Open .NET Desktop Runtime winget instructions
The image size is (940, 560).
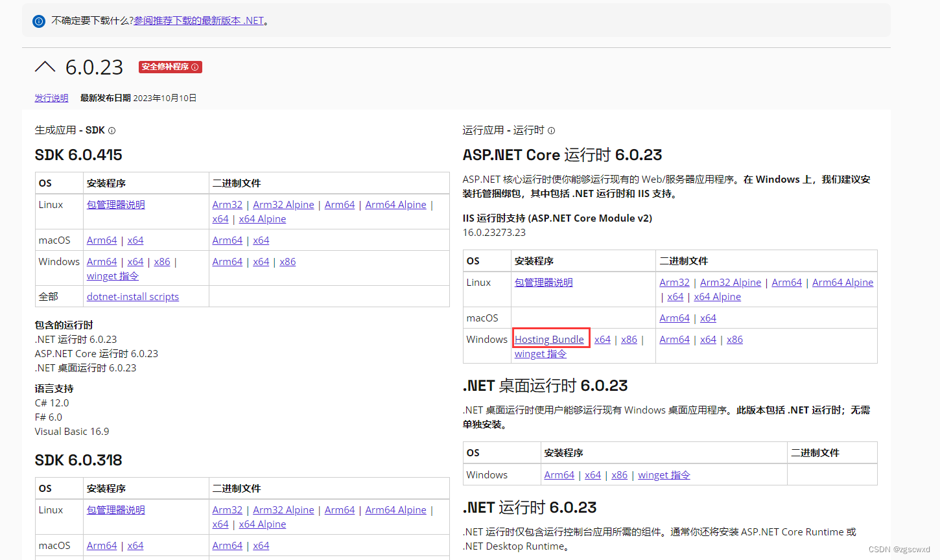(x=664, y=474)
